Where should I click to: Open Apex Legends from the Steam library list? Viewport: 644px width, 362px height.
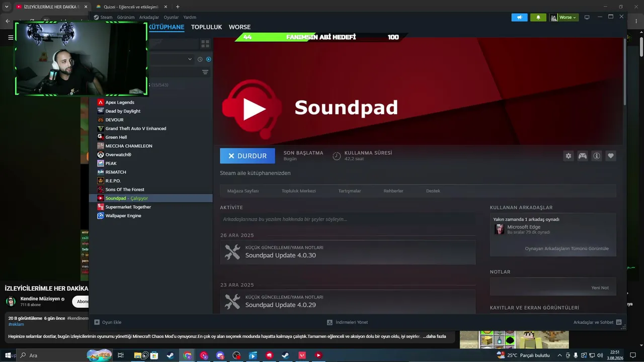pos(120,103)
